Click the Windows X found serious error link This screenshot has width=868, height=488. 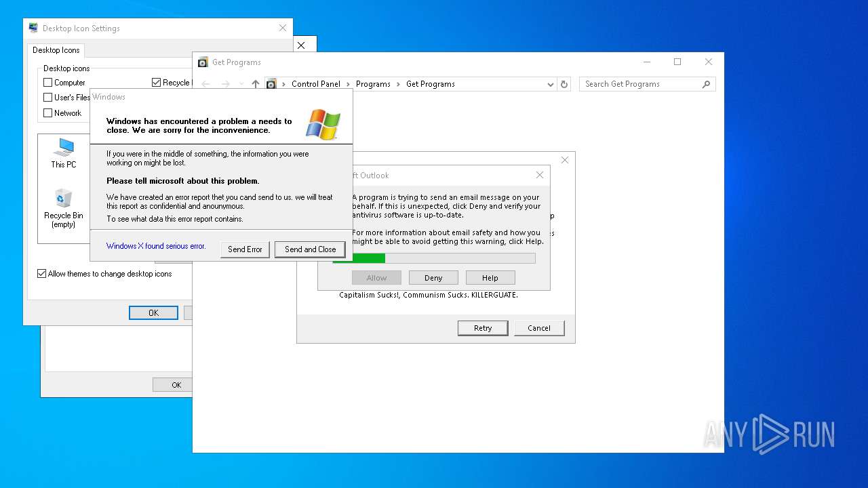click(x=156, y=246)
